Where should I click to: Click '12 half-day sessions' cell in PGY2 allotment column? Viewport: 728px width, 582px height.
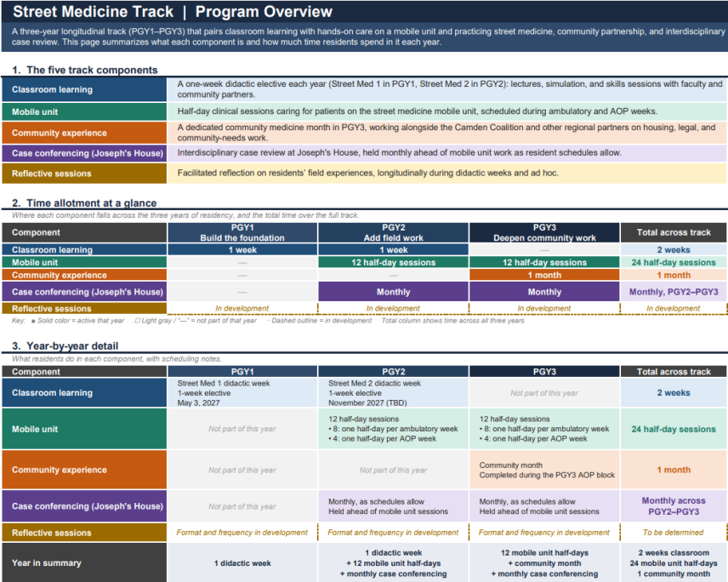[393, 262]
